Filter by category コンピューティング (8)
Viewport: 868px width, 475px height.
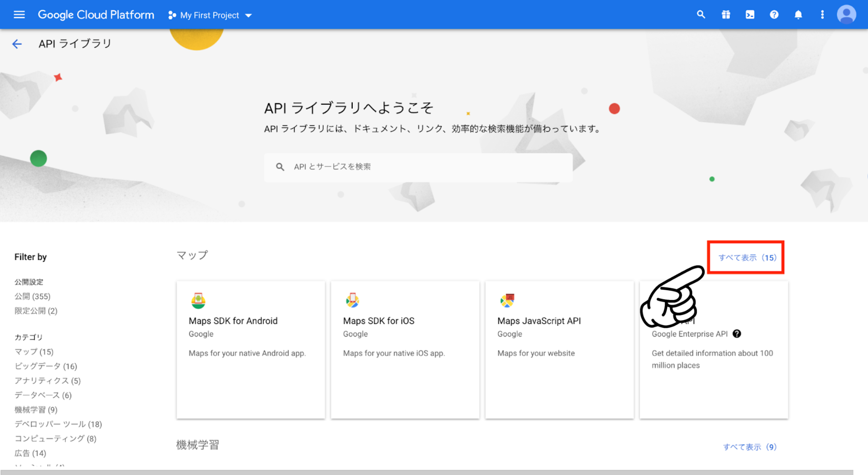coord(55,438)
